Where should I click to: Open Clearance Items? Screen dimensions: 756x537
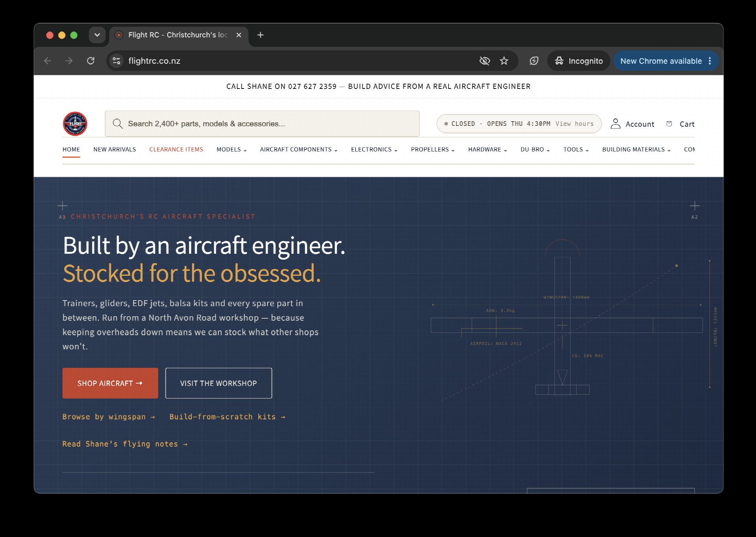click(x=176, y=149)
